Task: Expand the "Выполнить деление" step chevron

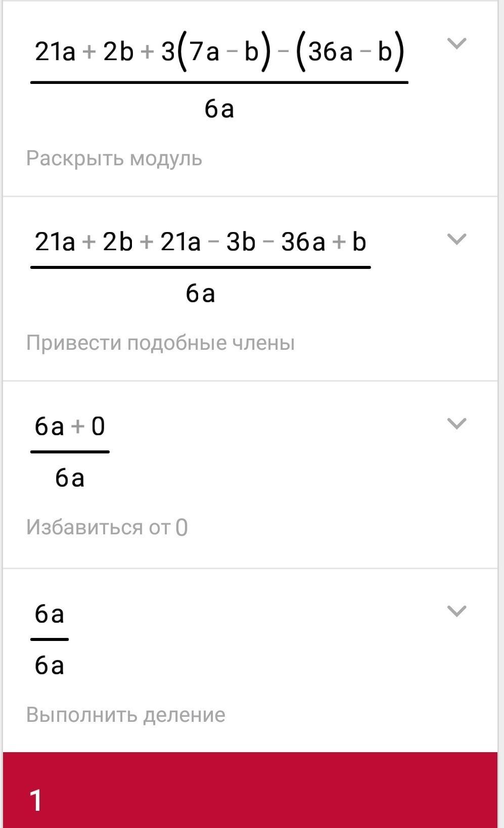Action: pos(456,611)
